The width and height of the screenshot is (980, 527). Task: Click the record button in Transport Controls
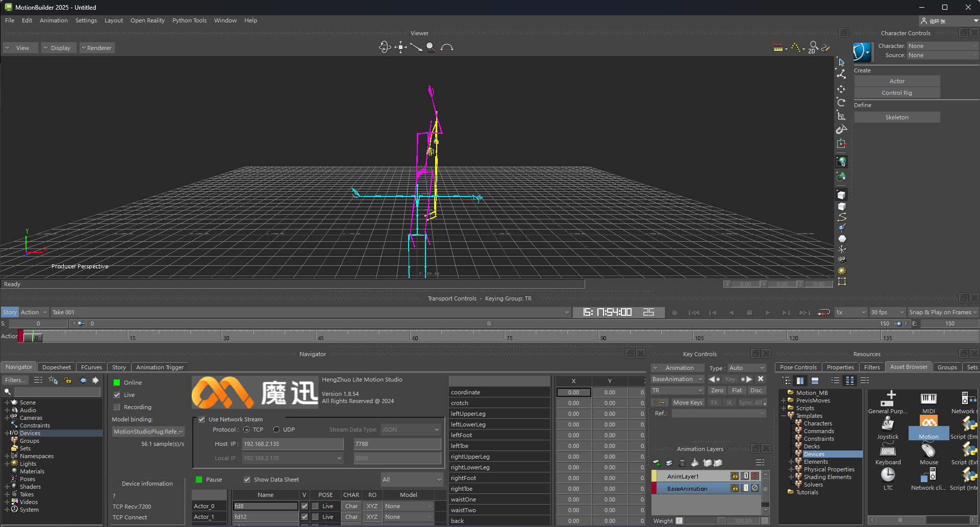coord(674,312)
